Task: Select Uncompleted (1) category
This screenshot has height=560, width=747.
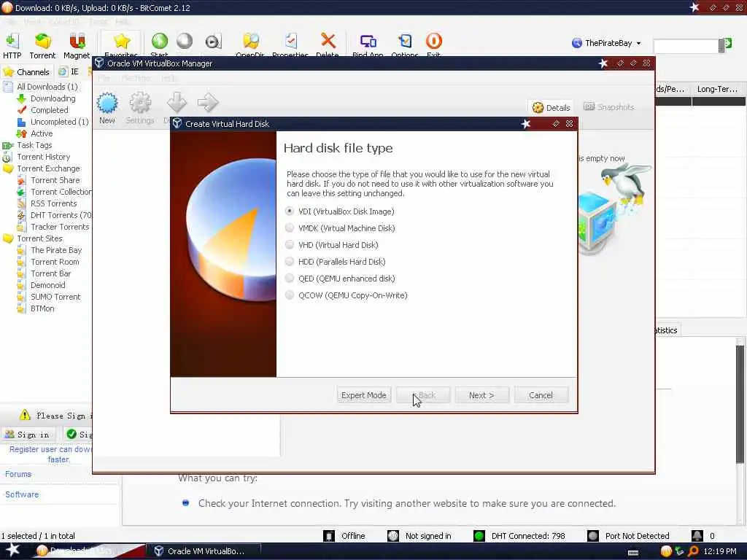Action: [x=53, y=122]
